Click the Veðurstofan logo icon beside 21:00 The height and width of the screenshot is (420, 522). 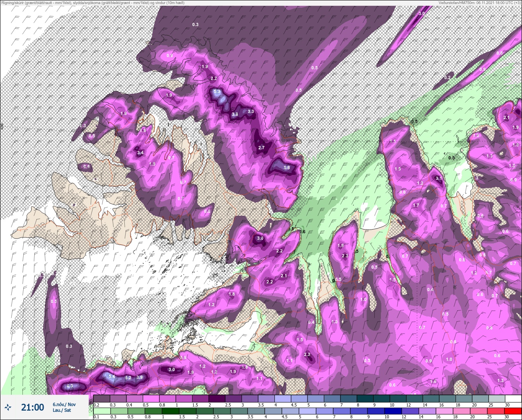tap(8, 407)
